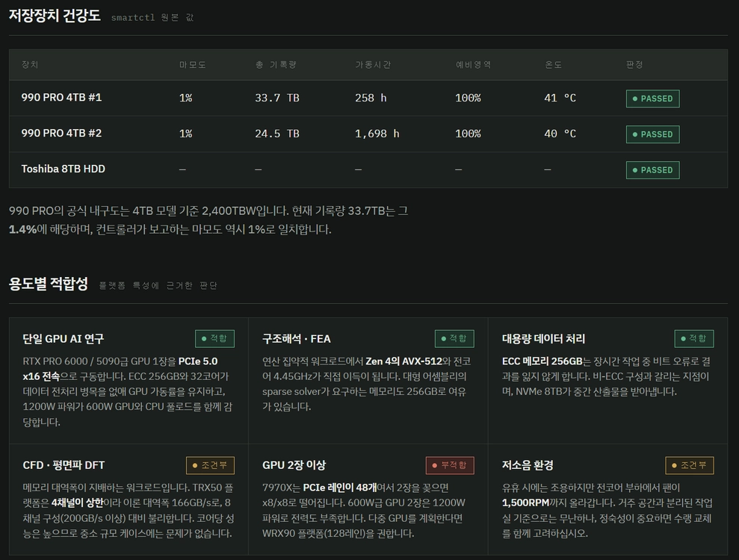Select the Toshiba 8TB HDD device name
This screenshot has width=739, height=560.
tap(64, 169)
